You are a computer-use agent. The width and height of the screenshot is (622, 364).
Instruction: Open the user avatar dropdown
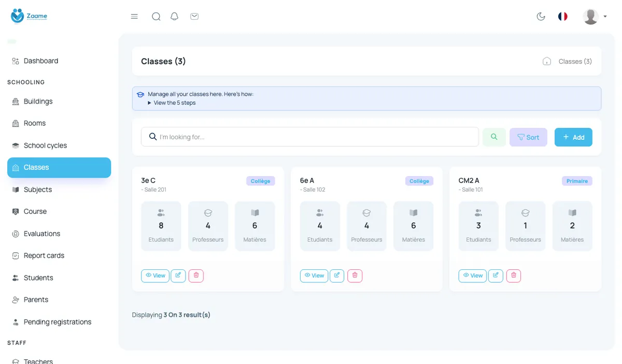[x=595, y=17]
